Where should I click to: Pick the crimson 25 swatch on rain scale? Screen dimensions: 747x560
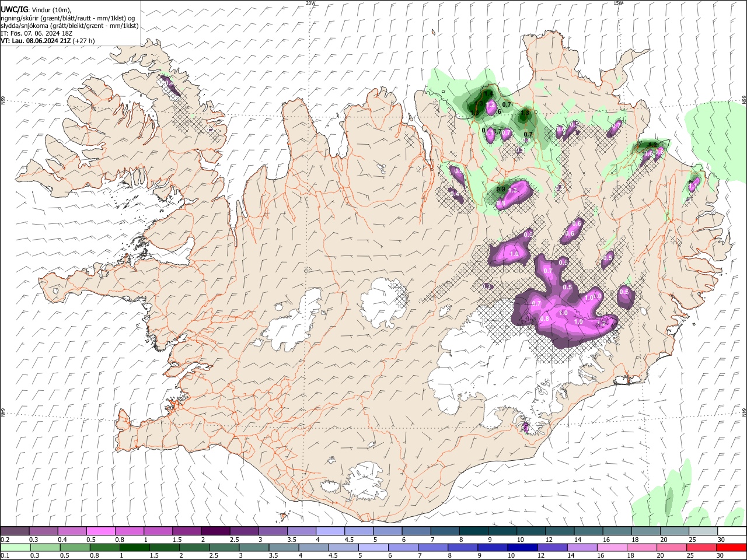pos(700,547)
